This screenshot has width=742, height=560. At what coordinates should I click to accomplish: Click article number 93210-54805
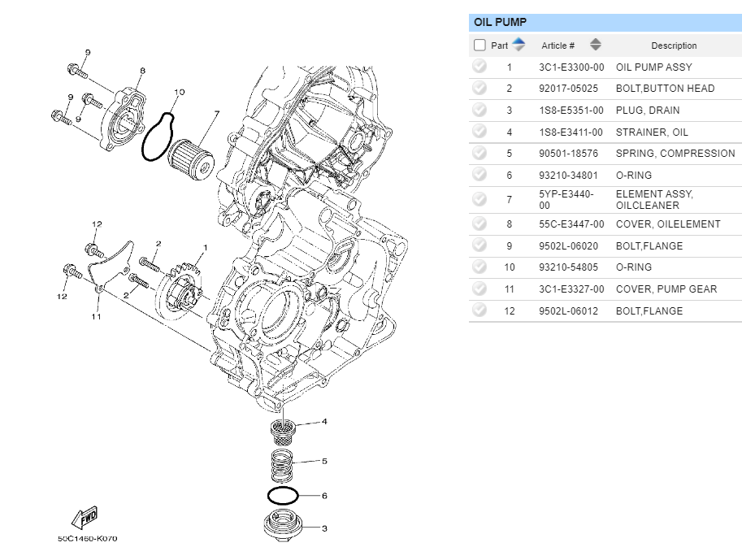coord(568,267)
